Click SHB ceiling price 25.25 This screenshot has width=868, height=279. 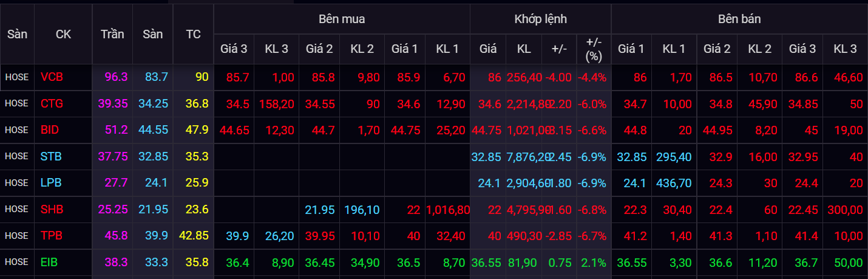point(113,209)
